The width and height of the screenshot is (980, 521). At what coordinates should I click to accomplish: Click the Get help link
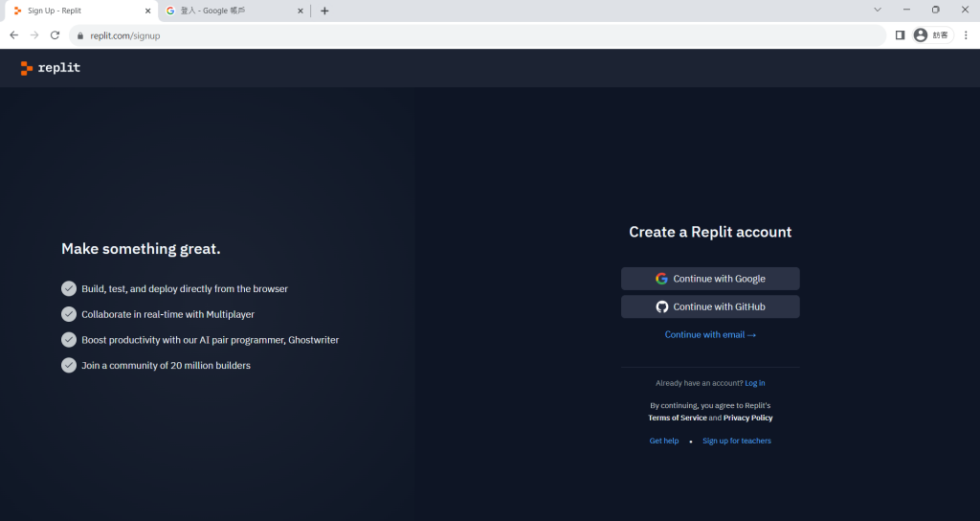(664, 441)
